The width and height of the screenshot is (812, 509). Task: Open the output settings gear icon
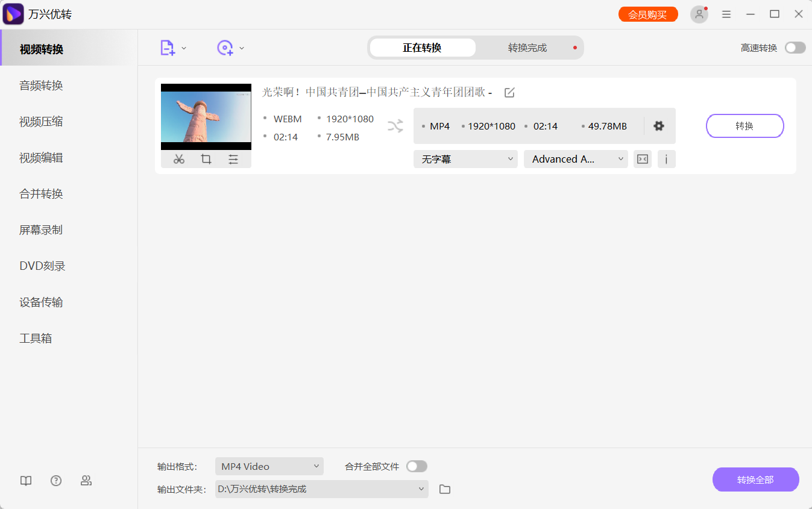pyautogui.click(x=658, y=126)
